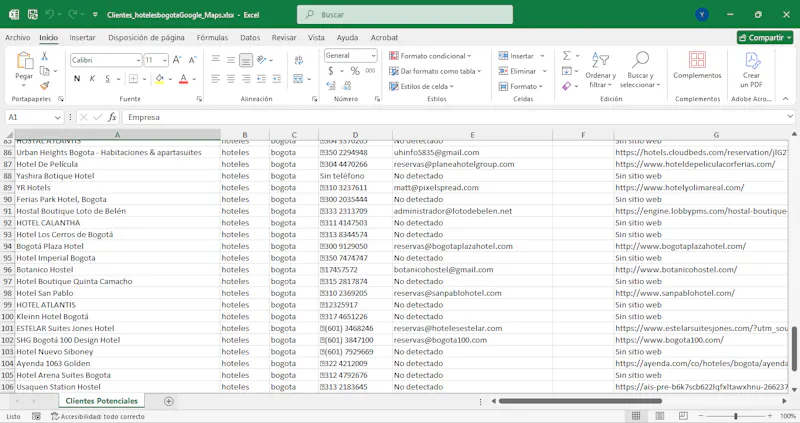This screenshot has height=423, width=800.
Task: Click the text orientation icon
Action: pos(262,60)
